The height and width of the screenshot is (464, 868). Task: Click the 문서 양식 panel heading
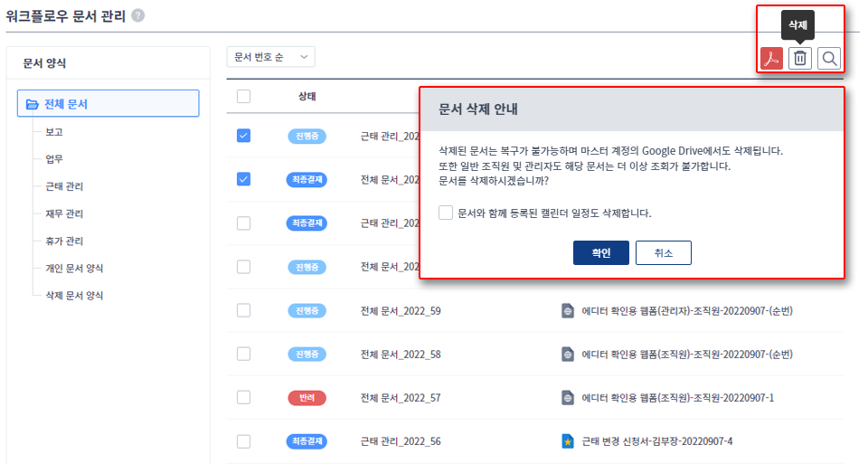tap(44, 63)
